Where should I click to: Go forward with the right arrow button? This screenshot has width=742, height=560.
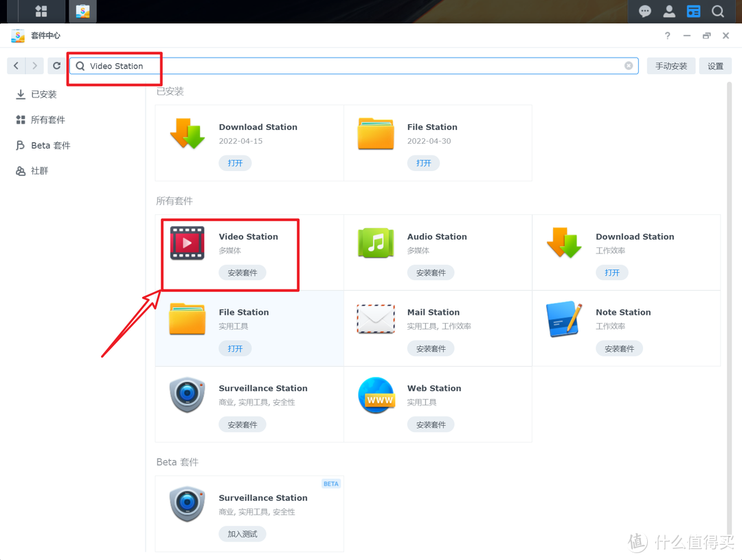(34, 66)
